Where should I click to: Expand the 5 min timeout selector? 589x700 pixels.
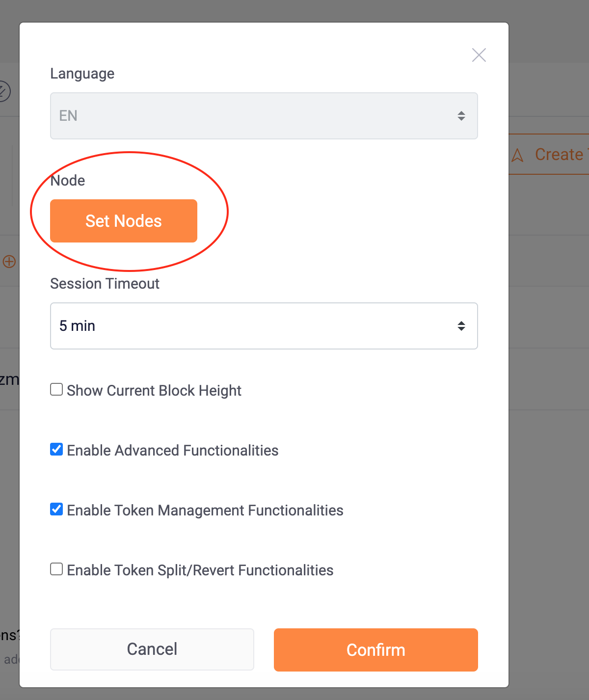click(264, 326)
